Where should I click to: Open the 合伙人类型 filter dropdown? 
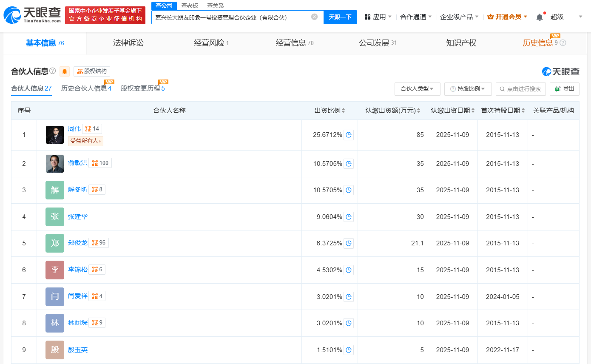pyautogui.click(x=417, y=89)
